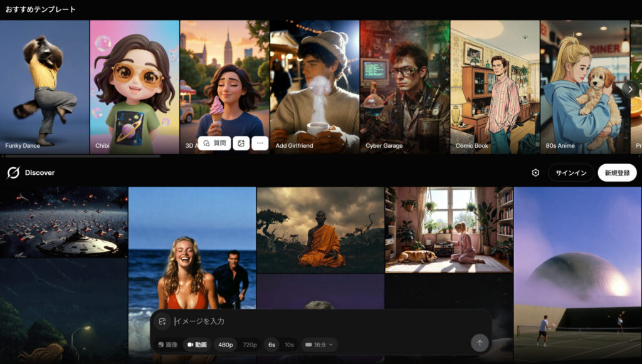Open the three-dots more options button

(x=260, y=143)
